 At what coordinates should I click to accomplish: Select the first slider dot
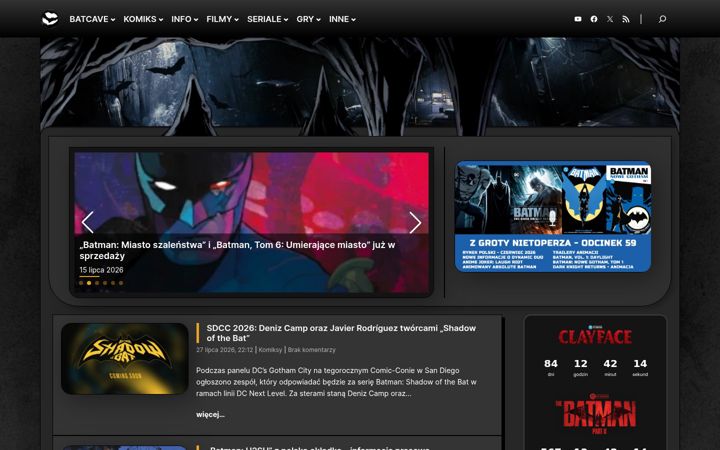point(81,283)
